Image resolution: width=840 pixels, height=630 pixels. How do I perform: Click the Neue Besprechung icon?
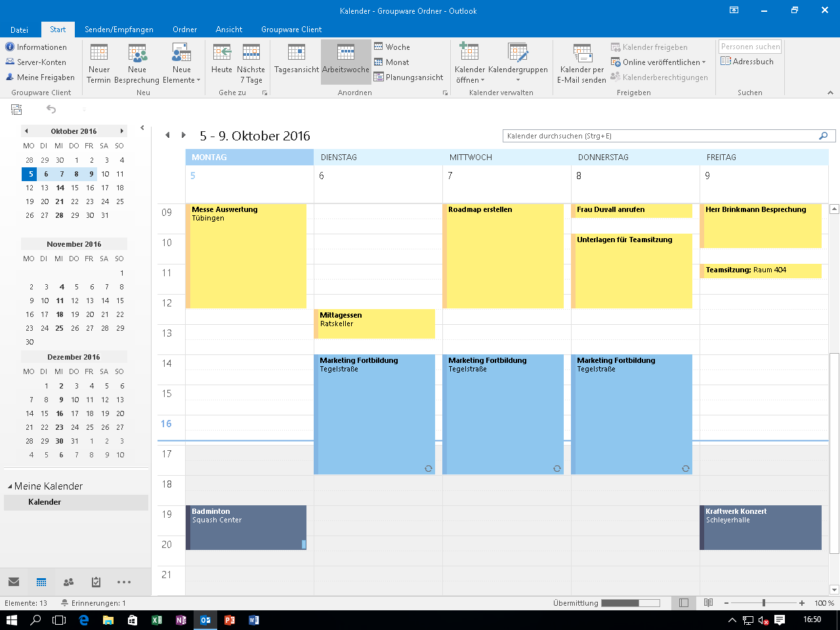pos(136,54)
